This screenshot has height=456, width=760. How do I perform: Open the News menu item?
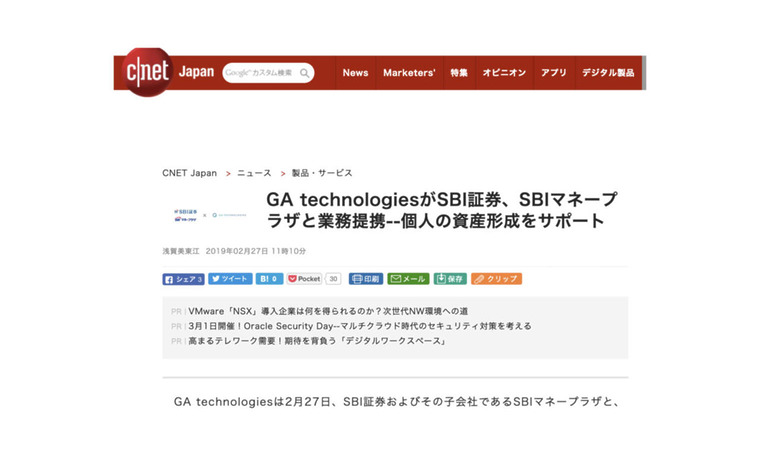pos(355,73)
